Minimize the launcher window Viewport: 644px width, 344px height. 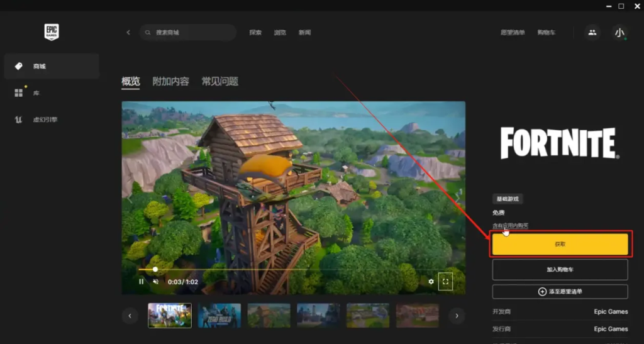[609, 6]
